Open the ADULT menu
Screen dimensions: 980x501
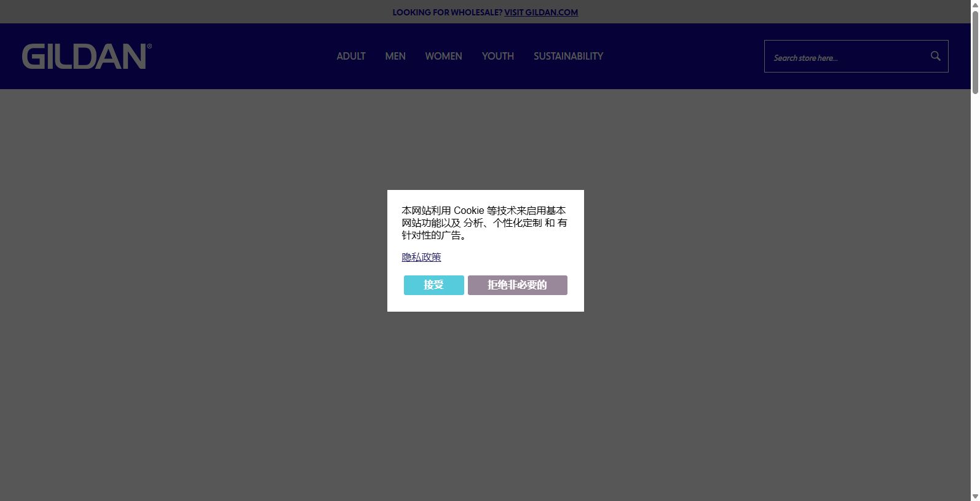coord(351,56)
